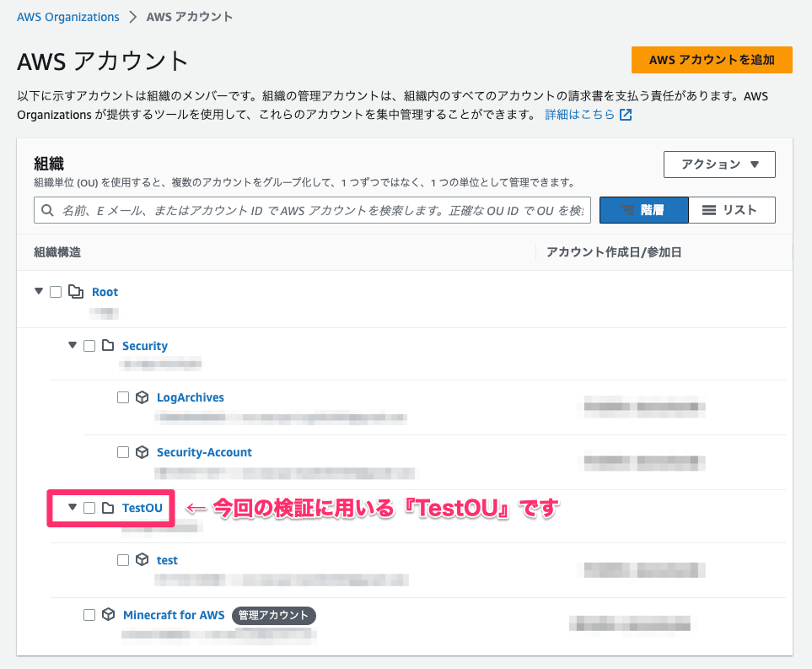Click the external link icon beside 詳細はこちら
This screenshot has height=669, width=812.
coord(626,115)
